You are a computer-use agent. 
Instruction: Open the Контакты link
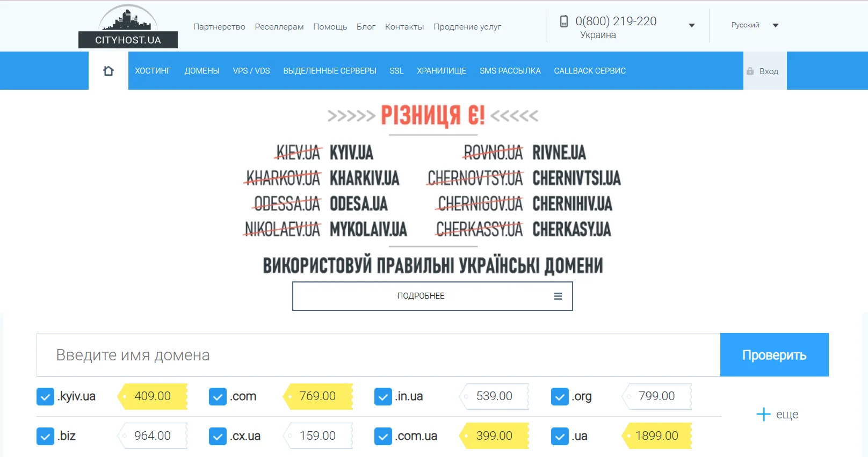coord(404,27)
